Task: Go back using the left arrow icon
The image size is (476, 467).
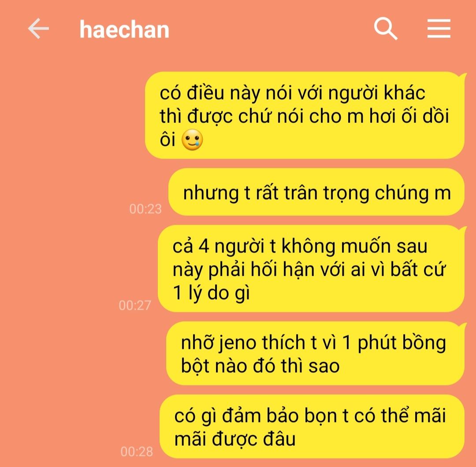Action: click(x=38, y=29)
